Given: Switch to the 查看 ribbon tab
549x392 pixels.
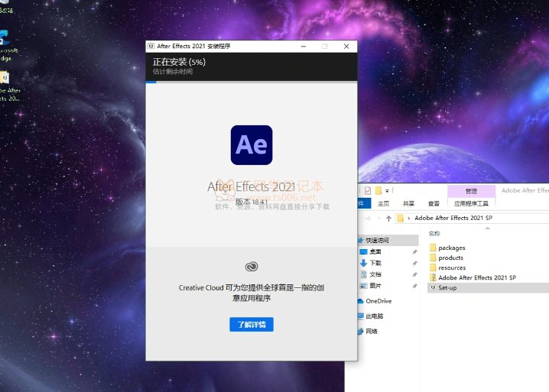Looking at the screenshot, I should pos(434,203).
